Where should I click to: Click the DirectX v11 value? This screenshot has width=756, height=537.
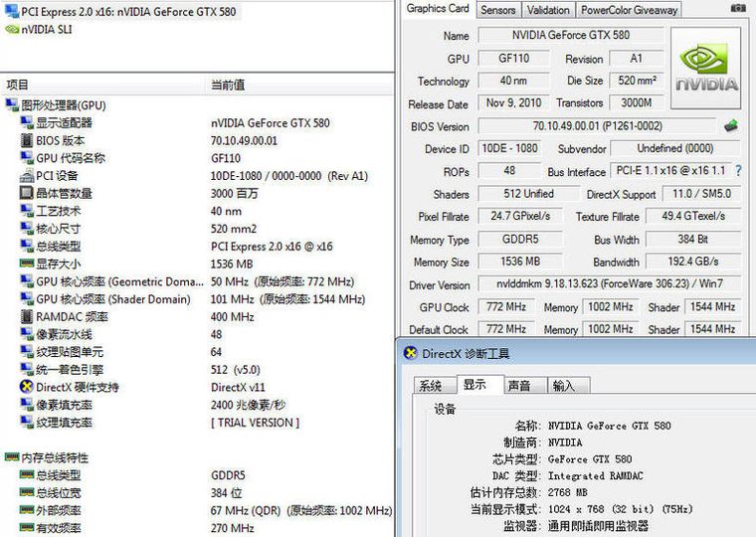(x=238, y=387)
